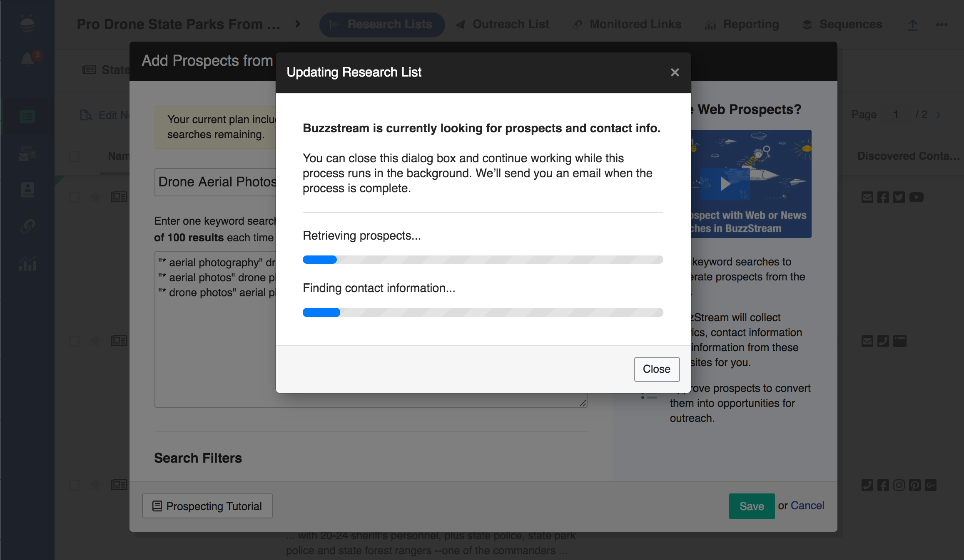Click the second row phone icon
Image resolution: width=964 pixels, height=560 pixels.
[883, 341]
